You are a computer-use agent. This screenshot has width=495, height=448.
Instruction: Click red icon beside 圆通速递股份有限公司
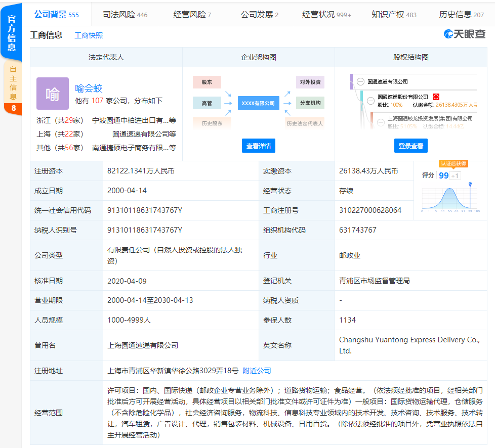pyautogui.click(x=435, y=97)
